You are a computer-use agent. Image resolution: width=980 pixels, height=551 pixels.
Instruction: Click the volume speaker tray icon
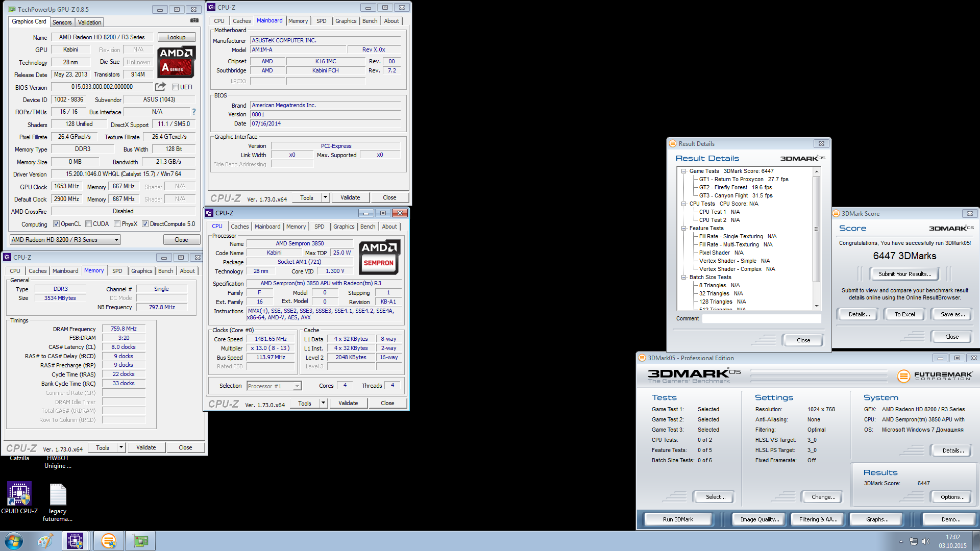[x=926, y=541]
